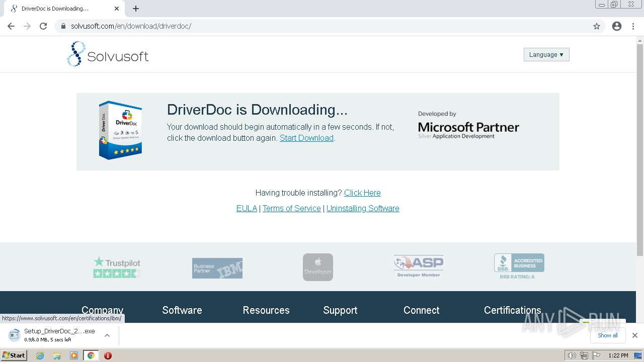The image size is (644, 362).
Task: Click Show all downloads button
Action: [608, 335]
